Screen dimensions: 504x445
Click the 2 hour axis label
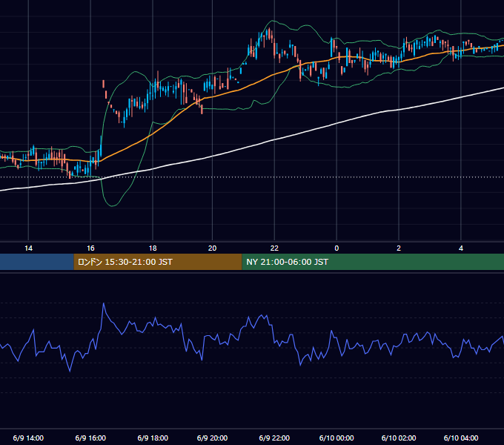[x=399, y=248]
